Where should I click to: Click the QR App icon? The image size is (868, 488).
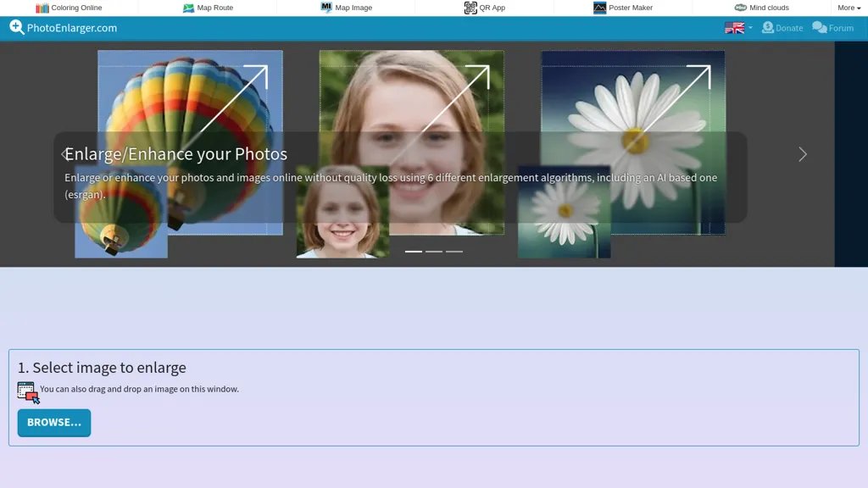tap(470, 8)
